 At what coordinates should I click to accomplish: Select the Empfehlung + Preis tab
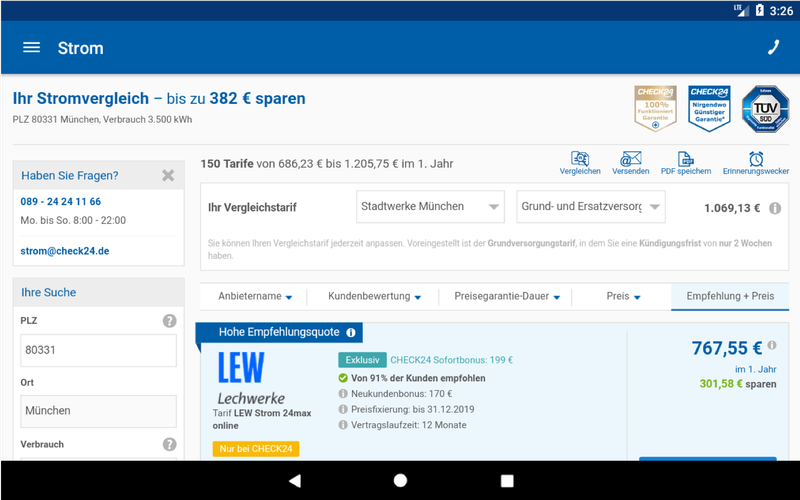tap(730, 296)
